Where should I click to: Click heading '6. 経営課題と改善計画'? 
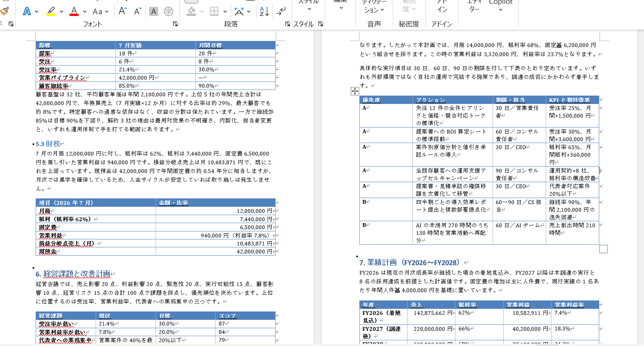tap(73, 274)
